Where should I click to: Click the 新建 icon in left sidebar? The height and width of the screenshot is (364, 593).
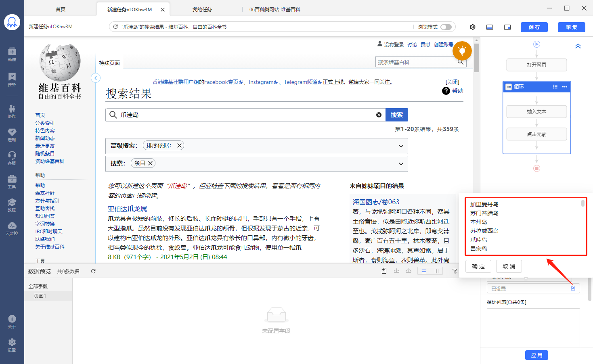click(12, 54)
